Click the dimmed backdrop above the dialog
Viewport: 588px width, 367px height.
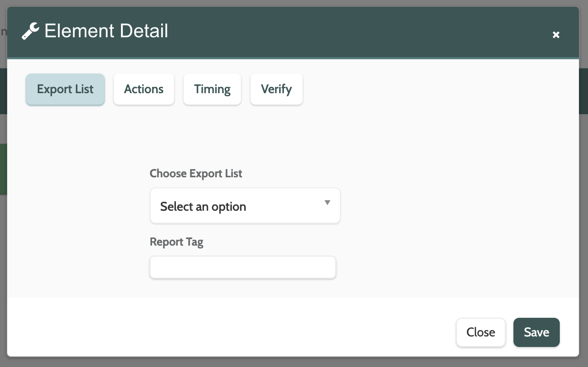point(287,2)
